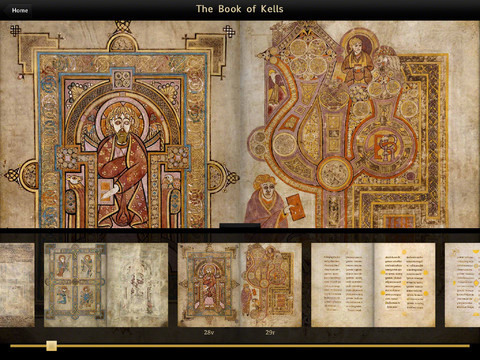Tap the haloed figure atop the right page

pos(357,61)
